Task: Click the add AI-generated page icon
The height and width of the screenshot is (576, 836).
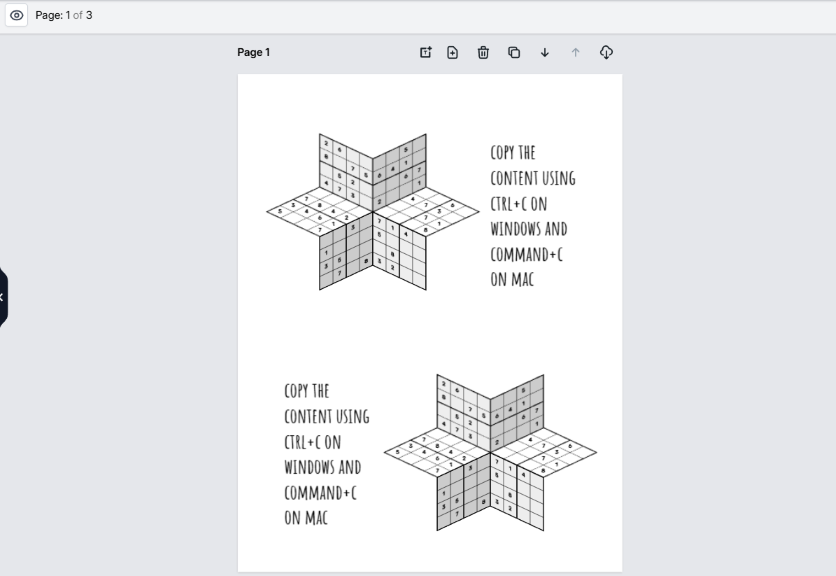Action: [425, 52]
